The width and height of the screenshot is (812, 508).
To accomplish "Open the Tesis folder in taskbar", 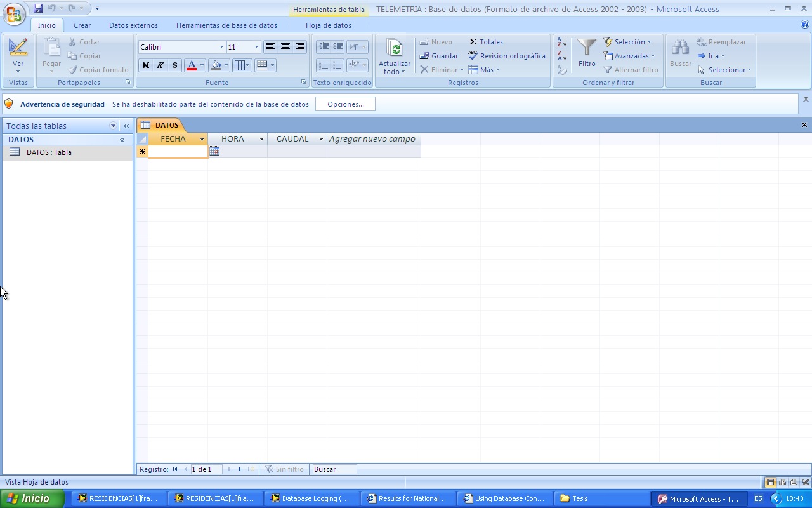I will 581,498.
